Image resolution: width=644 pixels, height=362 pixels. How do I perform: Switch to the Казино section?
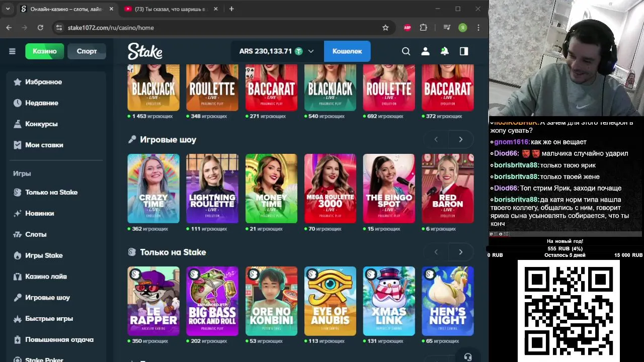[45, 51]
